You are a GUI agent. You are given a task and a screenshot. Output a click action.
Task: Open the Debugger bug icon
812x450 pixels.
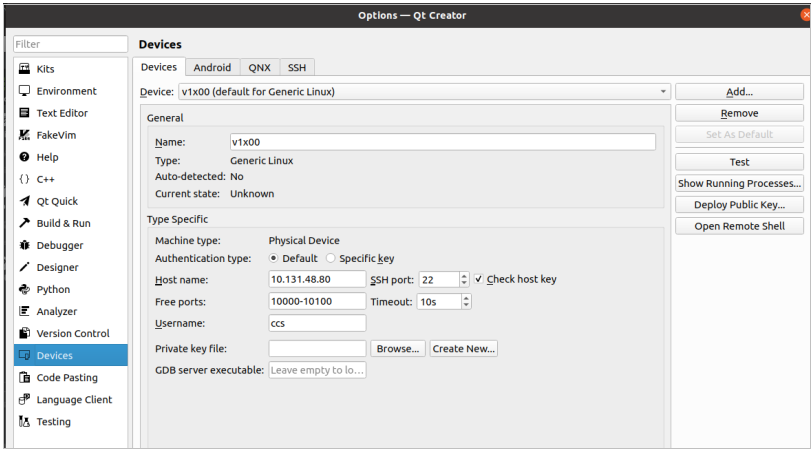click(x=25, y=245)
